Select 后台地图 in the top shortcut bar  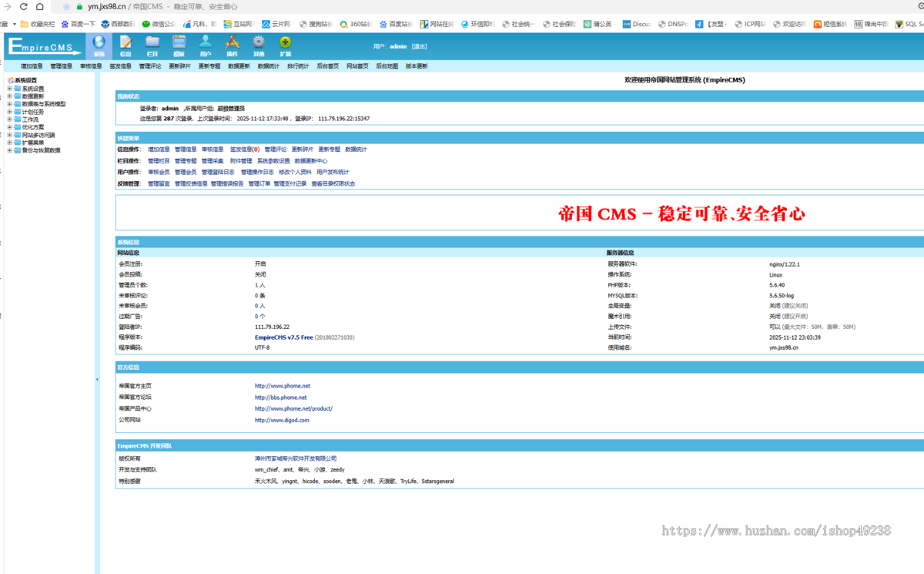tap(387, 66)
